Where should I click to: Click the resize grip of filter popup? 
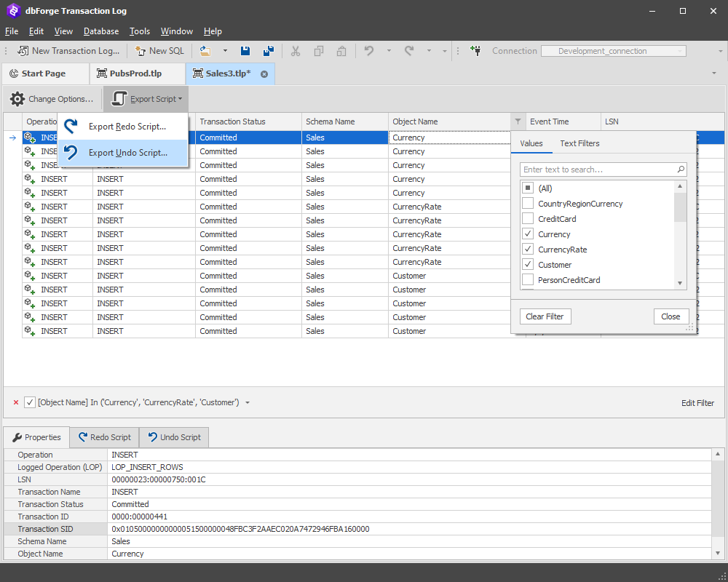point(690,327)
